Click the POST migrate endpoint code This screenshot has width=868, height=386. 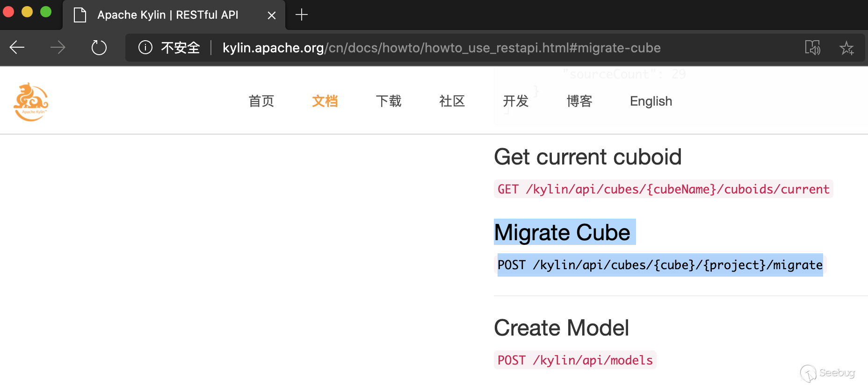pyautogui.click(x=659, y=265)
